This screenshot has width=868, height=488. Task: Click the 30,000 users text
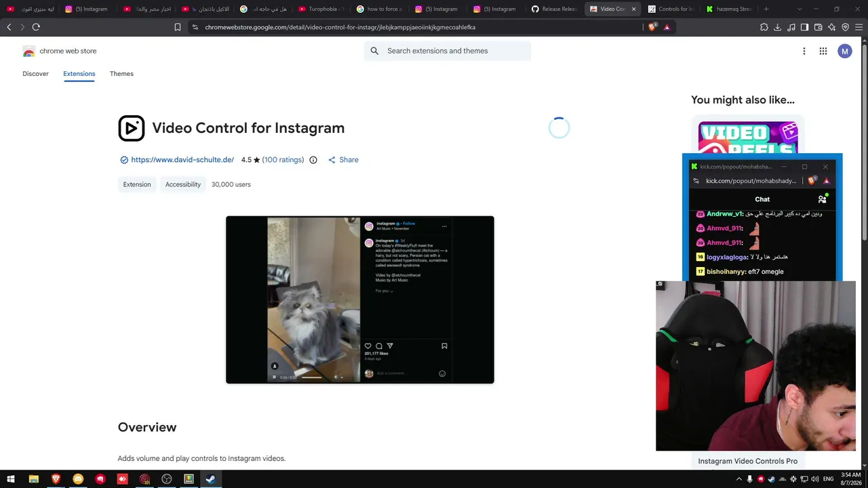click(231, 184)
